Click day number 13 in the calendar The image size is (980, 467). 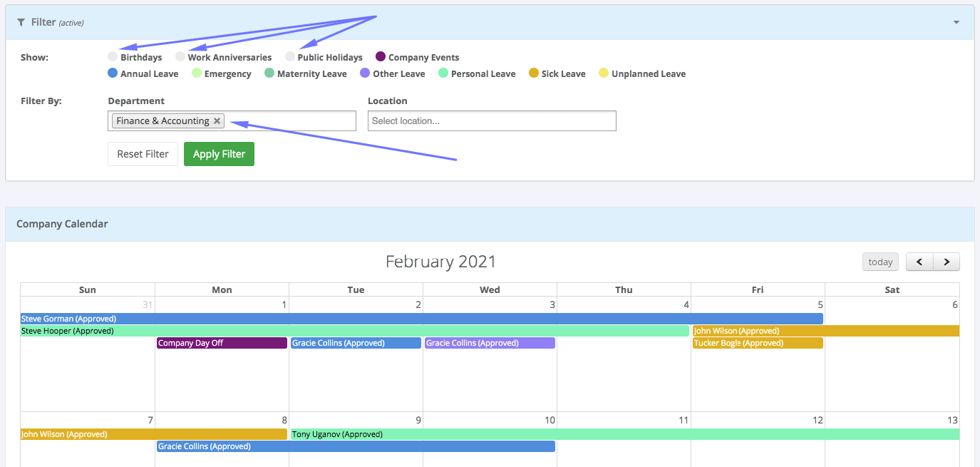(952, 420)
